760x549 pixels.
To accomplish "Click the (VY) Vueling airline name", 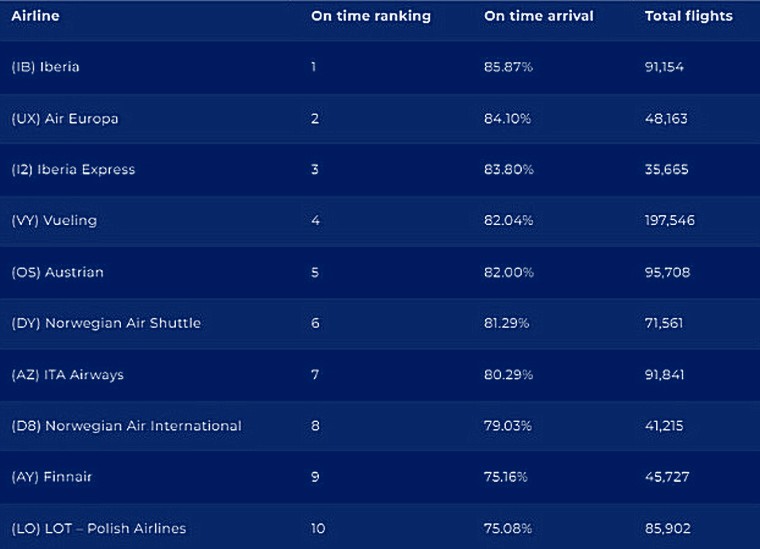I will point(54,220).
